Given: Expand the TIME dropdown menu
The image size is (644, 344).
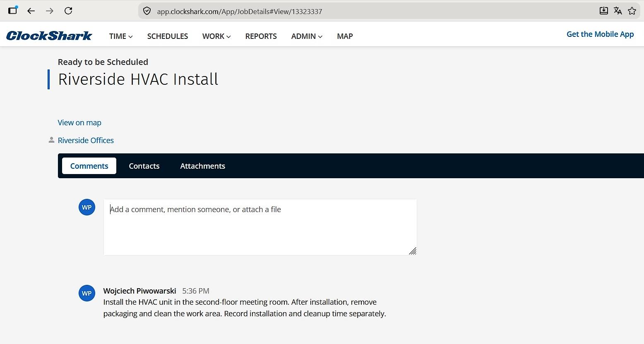Looking at the screenshot, I should coord(121,36).
